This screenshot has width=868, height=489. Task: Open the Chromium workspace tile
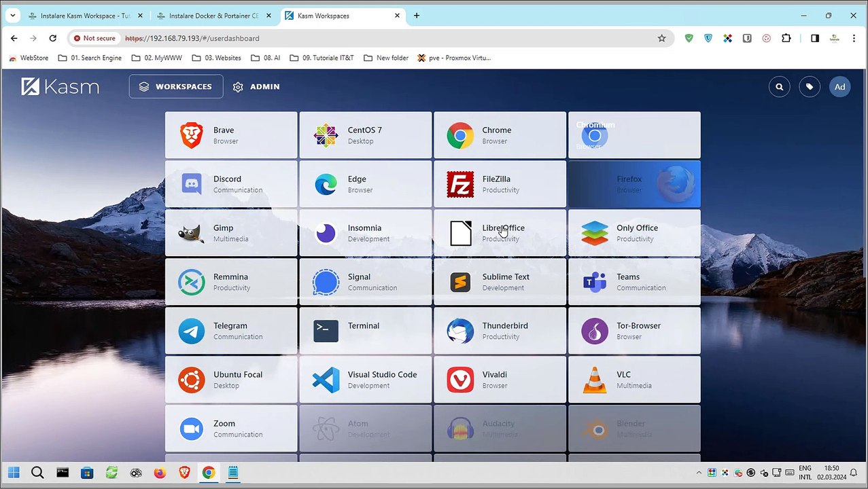click(634, 135)
